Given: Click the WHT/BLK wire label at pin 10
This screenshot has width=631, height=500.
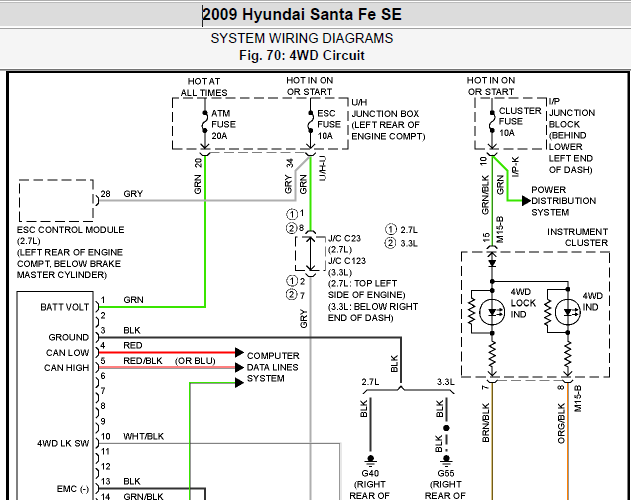Looking at the screenshot, I should [x=144, y=436].
